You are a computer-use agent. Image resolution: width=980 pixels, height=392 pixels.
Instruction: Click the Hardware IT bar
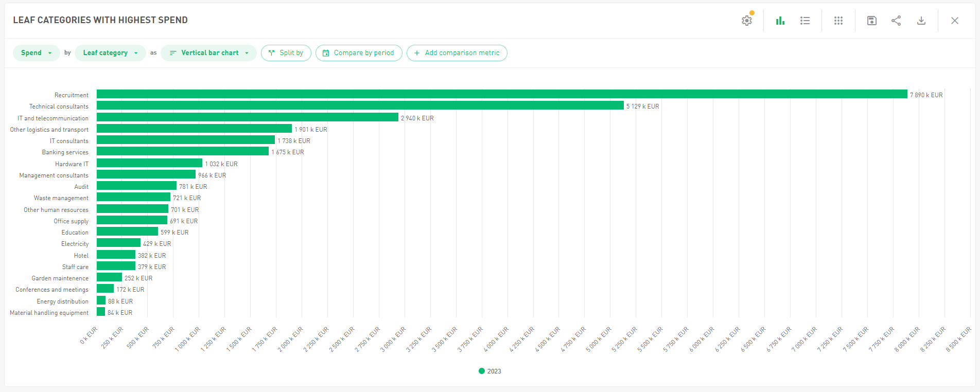[x=149, y=163]
